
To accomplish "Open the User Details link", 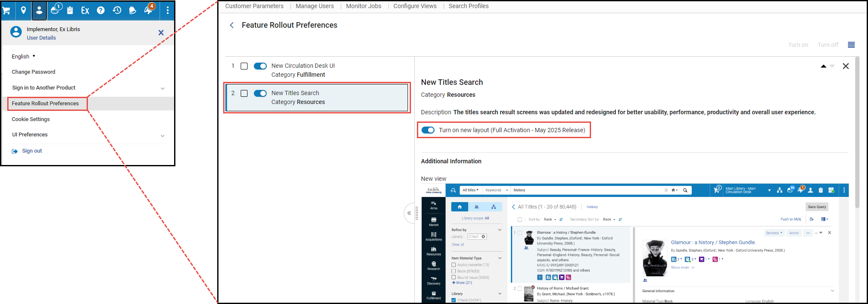I will [x=41, y=38].
